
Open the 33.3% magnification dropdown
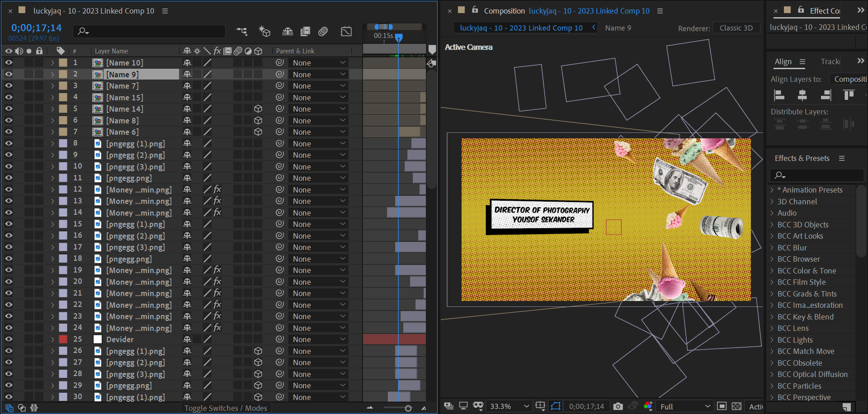pyautogui.click(x=509, y=406)
